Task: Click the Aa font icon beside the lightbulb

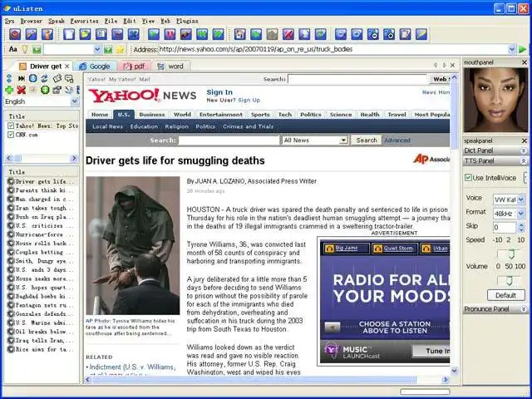Action: (x=13, y=50)
